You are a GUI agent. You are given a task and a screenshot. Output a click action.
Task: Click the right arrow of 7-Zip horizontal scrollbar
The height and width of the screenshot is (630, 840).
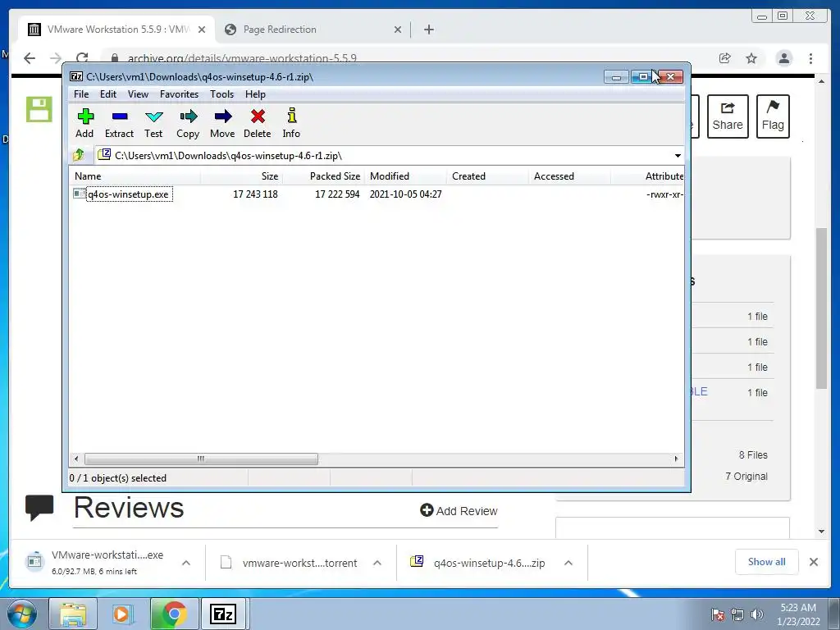(x=676, y=459)
